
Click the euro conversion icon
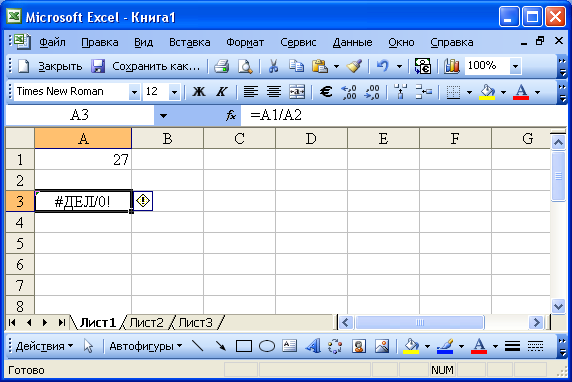click(422, 66)
